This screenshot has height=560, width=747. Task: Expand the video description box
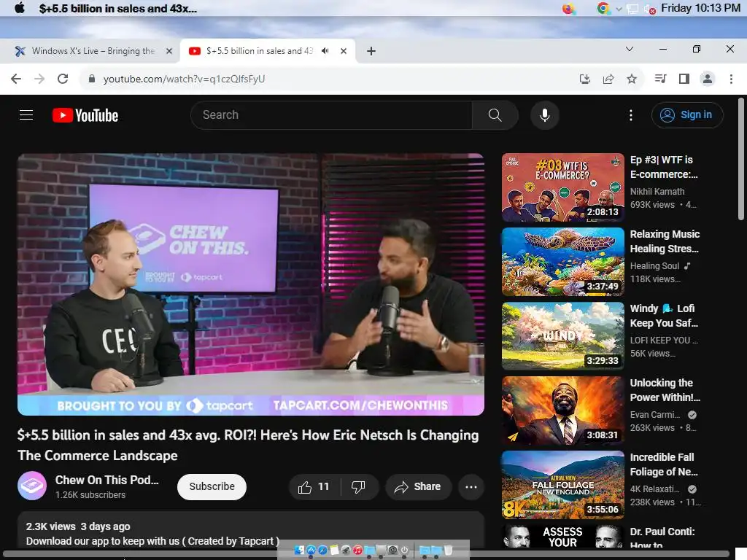point(251,529)
